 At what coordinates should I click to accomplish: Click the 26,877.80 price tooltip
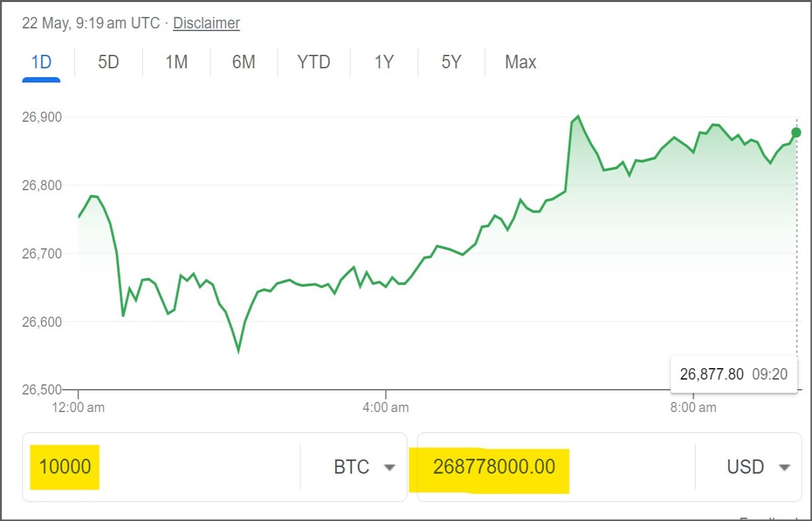(x=734, y=374)
